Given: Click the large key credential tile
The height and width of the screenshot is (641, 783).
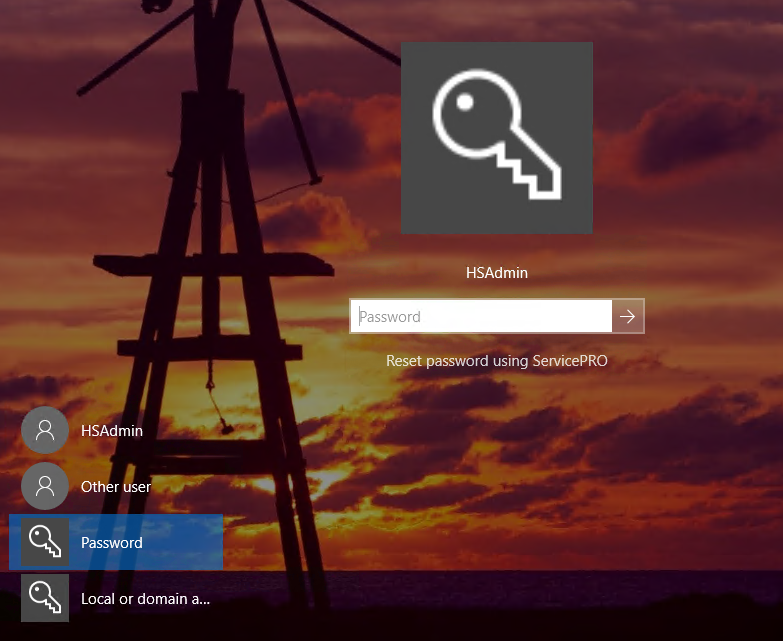Looking at the screenshot, I should (496, 137).
